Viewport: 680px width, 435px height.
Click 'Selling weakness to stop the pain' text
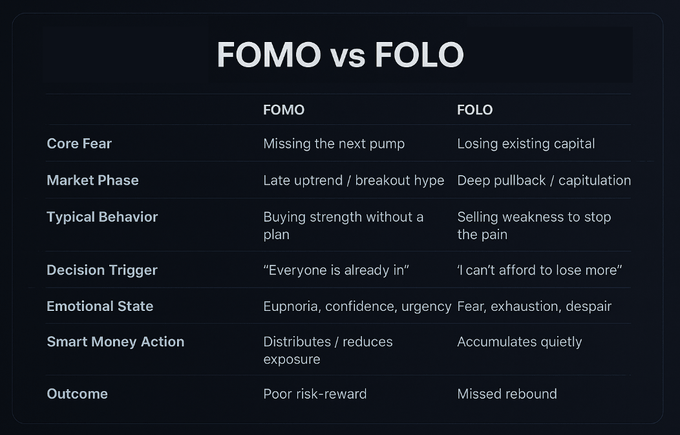[534, 225]
